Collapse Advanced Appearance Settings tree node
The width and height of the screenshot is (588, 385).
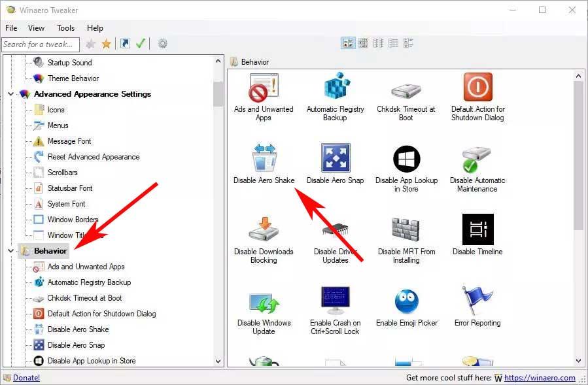tap(10, 94)
